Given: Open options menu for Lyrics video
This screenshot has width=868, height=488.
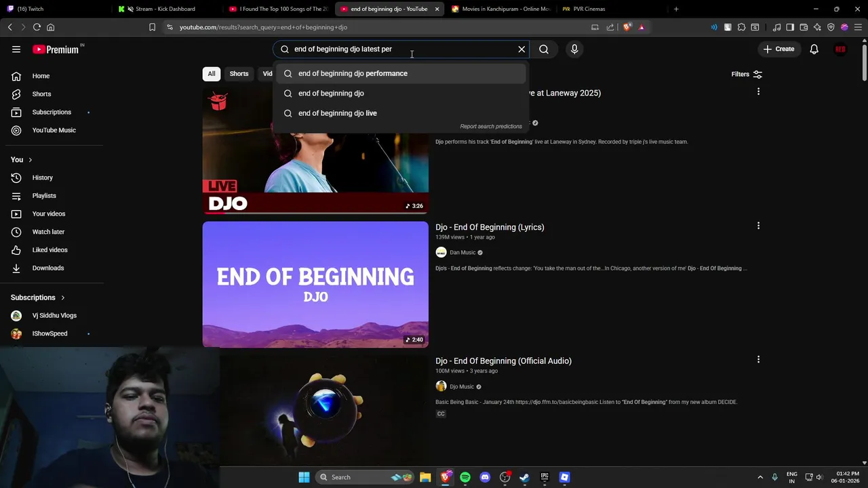Looking at the screenshot, I should point(758,226).
